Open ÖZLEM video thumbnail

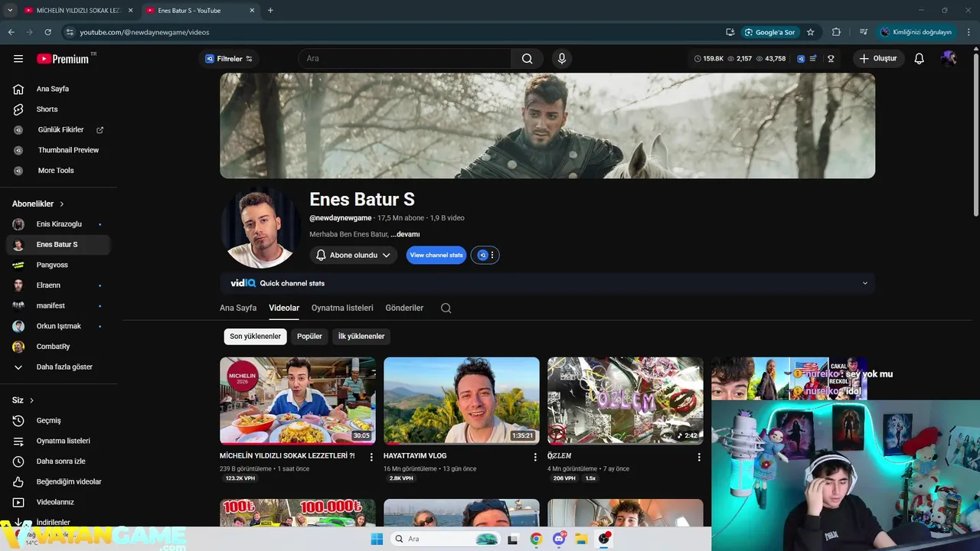(x=626, y=401)
